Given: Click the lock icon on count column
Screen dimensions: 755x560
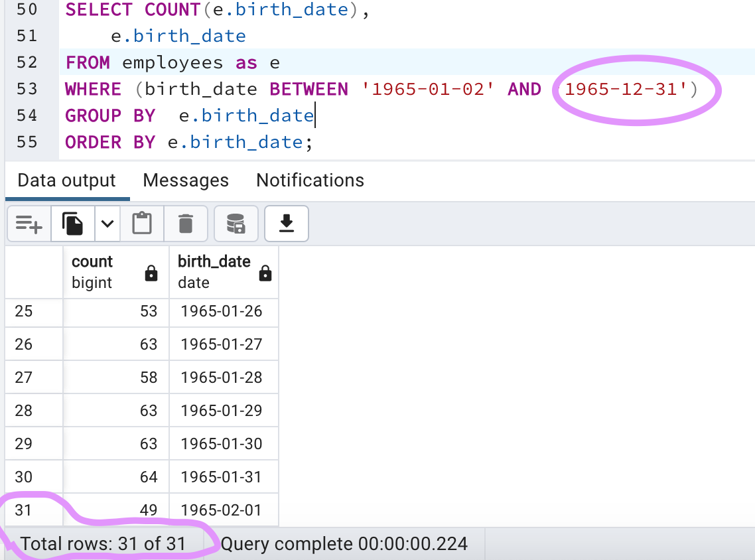Looking at the screenshot, I should tap(150, 272).
